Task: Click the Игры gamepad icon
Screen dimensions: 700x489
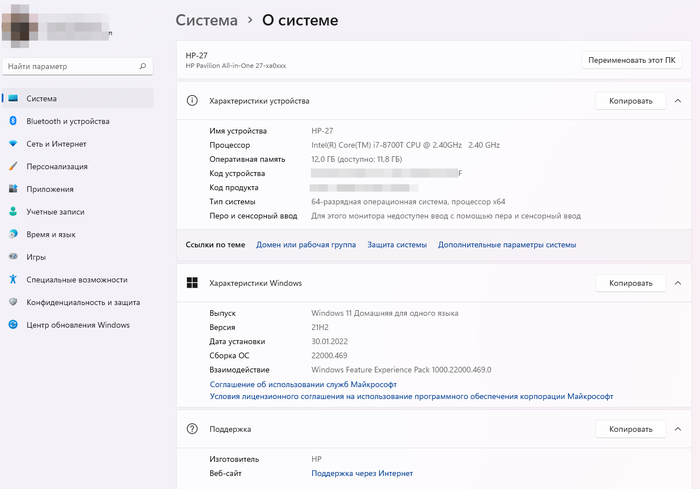Action: tap(13, 256)
